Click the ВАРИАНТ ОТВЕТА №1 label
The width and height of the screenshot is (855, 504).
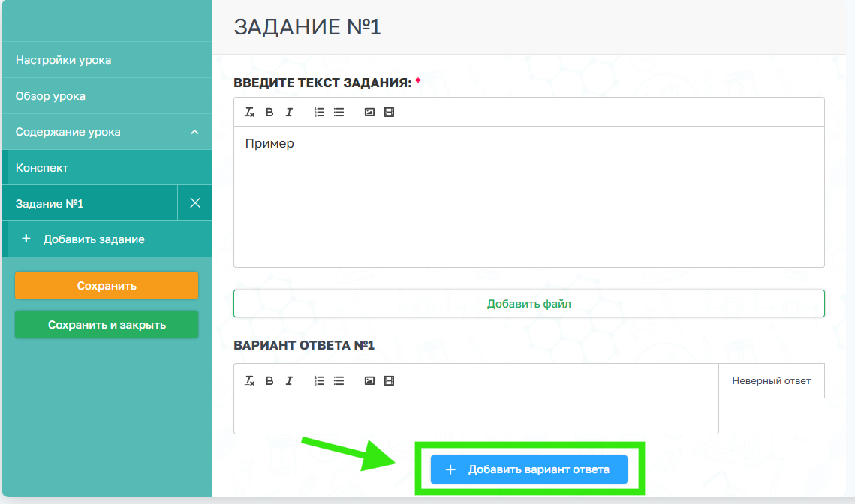304,346
